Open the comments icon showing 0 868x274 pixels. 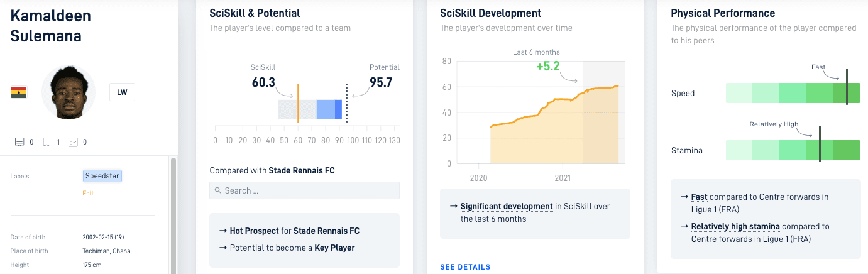point(19,142)
